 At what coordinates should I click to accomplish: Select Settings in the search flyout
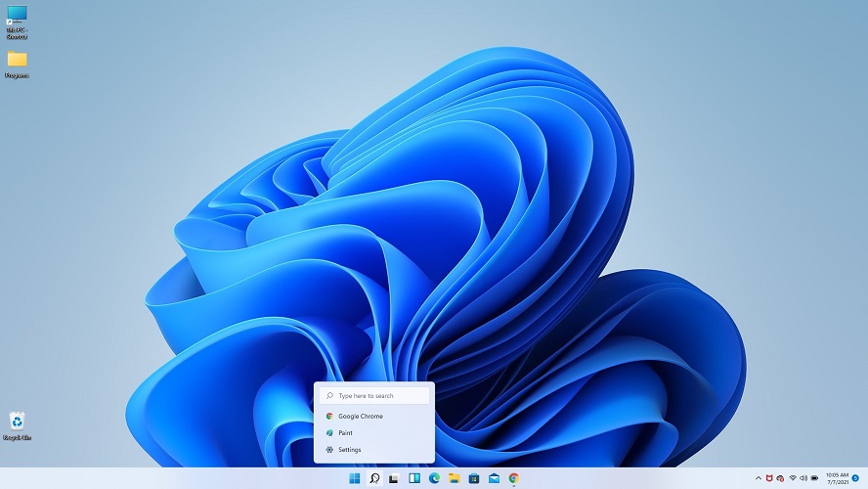(x=374, y=450)
